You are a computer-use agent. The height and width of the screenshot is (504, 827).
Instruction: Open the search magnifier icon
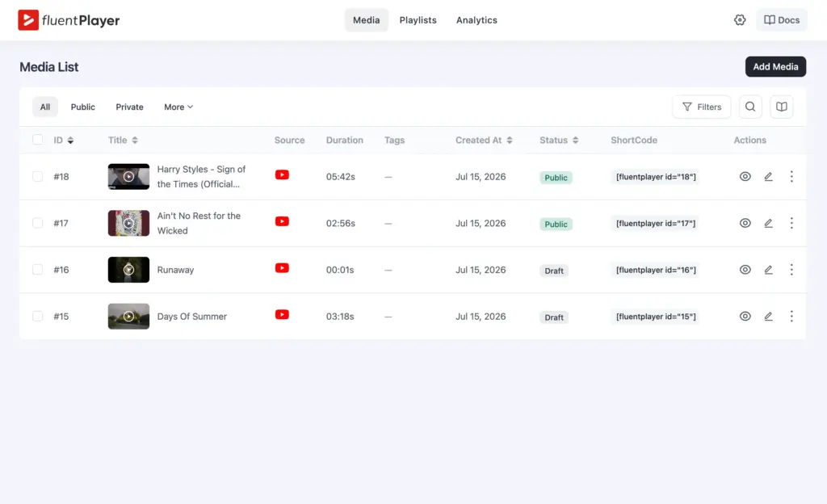click(750, 107)
